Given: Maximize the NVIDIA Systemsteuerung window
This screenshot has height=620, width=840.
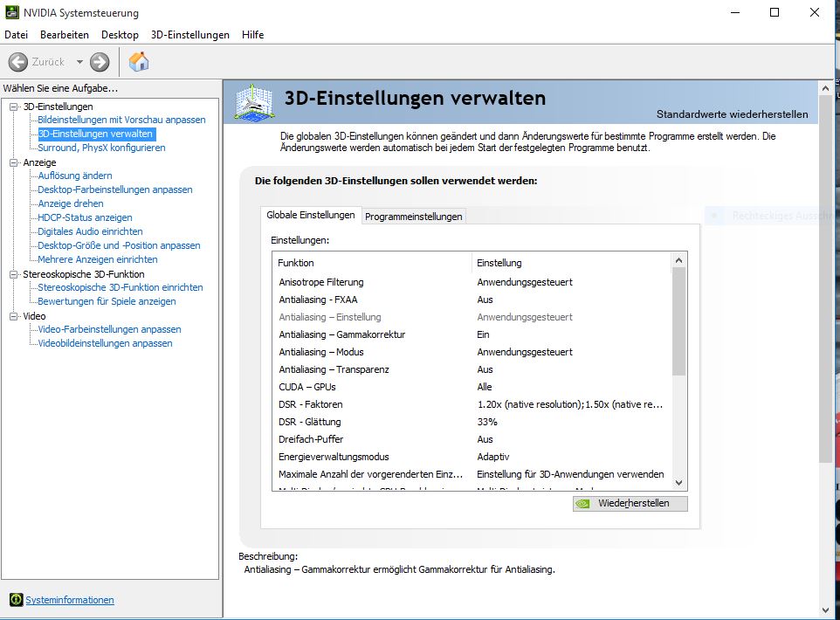Looking at the screenshot, I should [775, 12].
